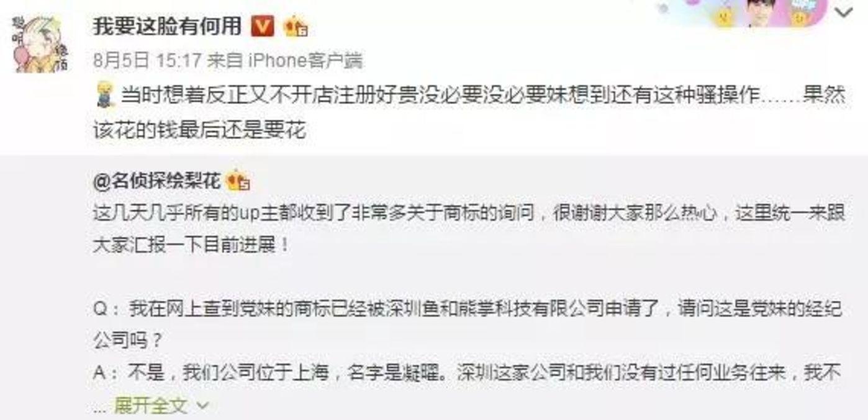The image size is (868, 420).
Task: Click the iPhone客户端 source link
Action: pos(304,61)
